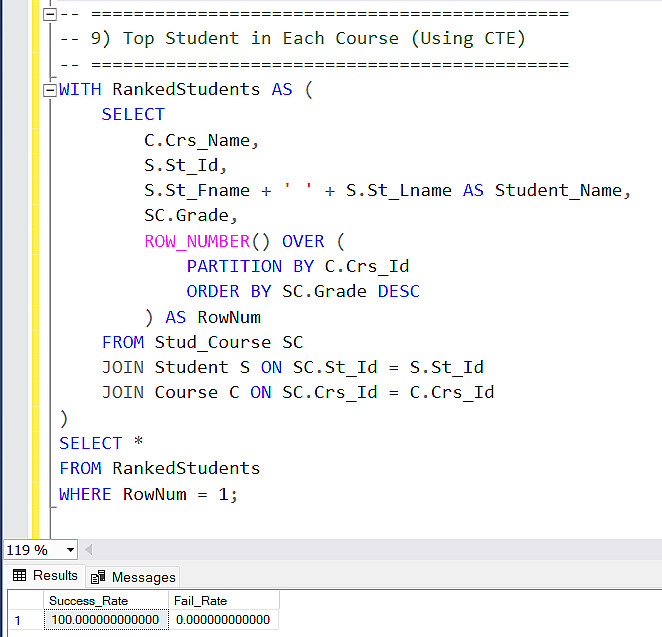Image resolution: width=662 pixels, height=637 pixels.
Task: Click the final SELECT * statement
Action: coord(101,443)
